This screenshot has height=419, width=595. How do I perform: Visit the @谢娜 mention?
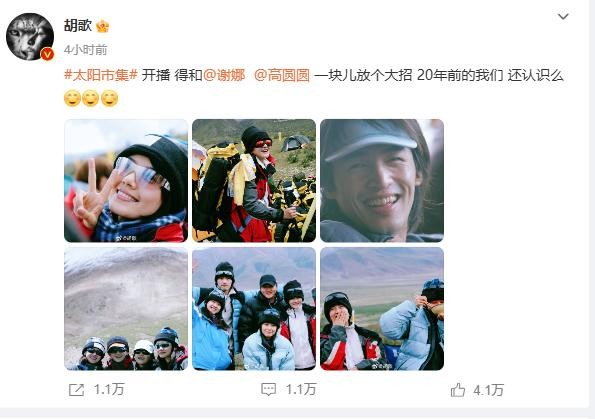224,75
